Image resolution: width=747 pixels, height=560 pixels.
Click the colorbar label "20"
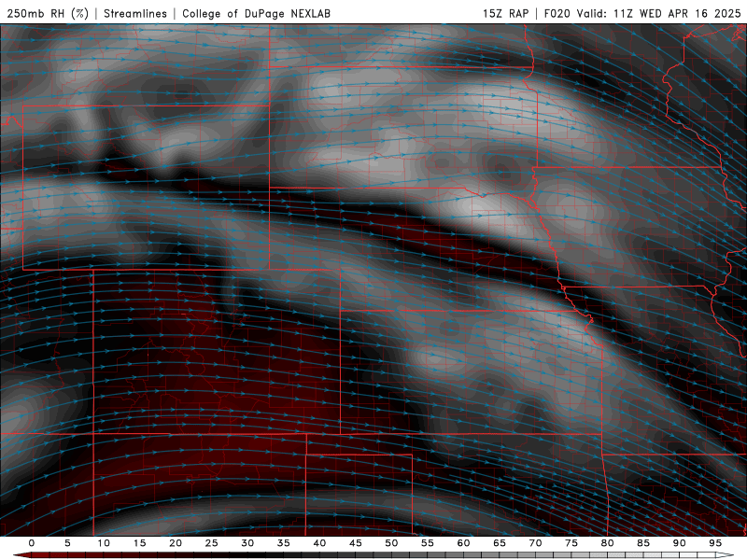point(176,543)
